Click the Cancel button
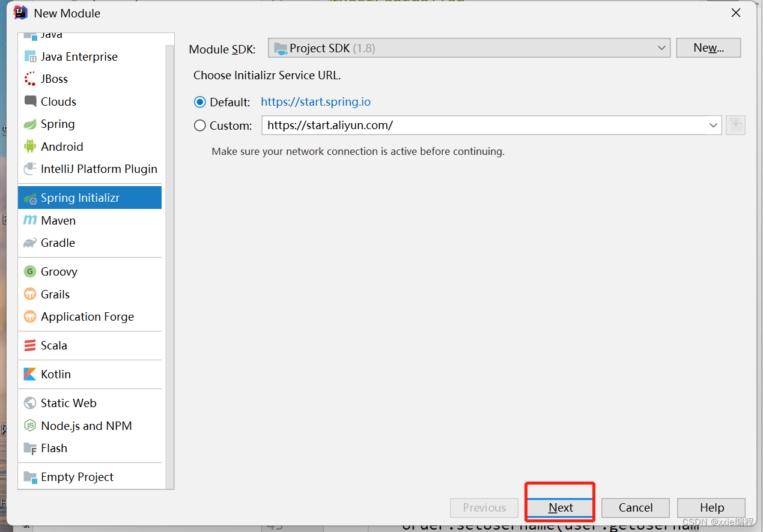This screenshot has height=532, width=763. click(636, 508)
